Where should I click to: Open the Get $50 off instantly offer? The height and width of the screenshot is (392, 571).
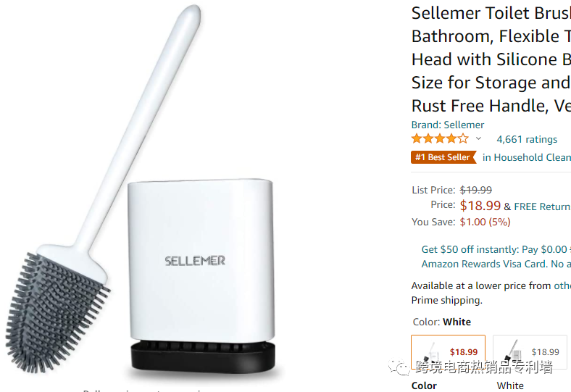(496, 249)
